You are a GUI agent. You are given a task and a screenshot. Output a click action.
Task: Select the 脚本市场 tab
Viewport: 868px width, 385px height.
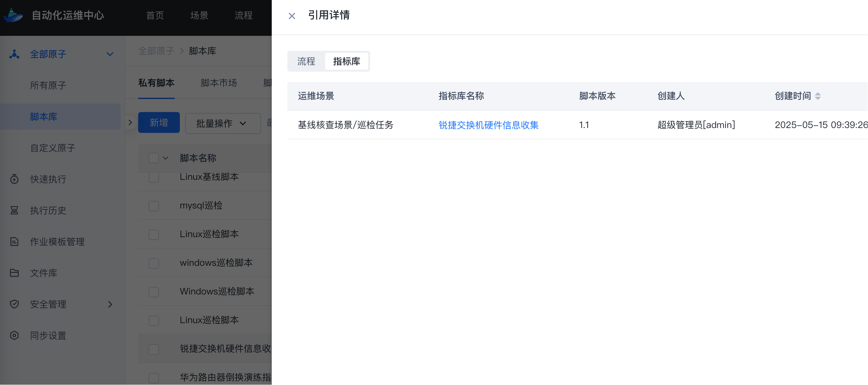click(x=219, y=83)
